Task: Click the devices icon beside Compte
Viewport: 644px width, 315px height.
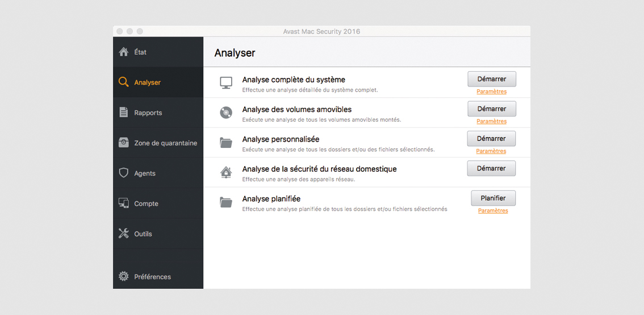Action: pos(124,203)
